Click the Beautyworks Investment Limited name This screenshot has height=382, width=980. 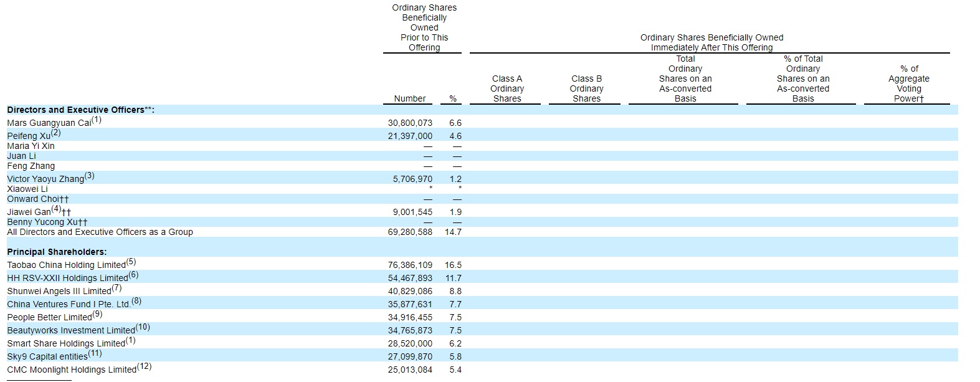[x=70, y=330]
